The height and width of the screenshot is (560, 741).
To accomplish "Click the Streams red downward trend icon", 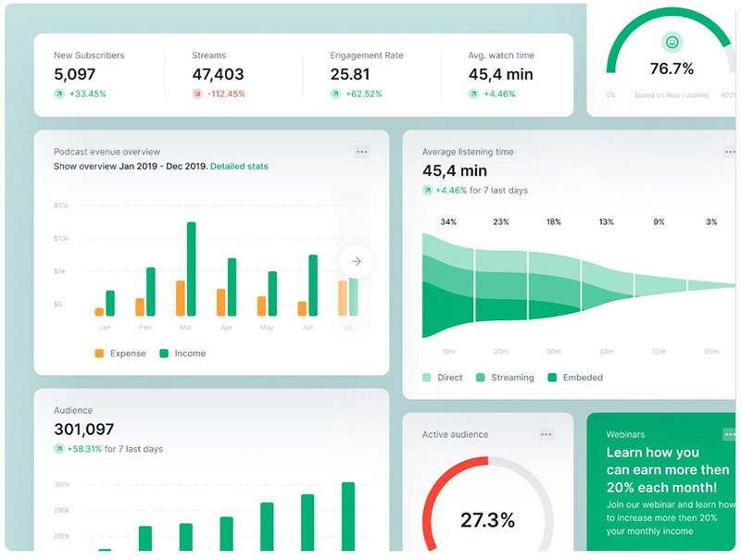I will [197, 94].
